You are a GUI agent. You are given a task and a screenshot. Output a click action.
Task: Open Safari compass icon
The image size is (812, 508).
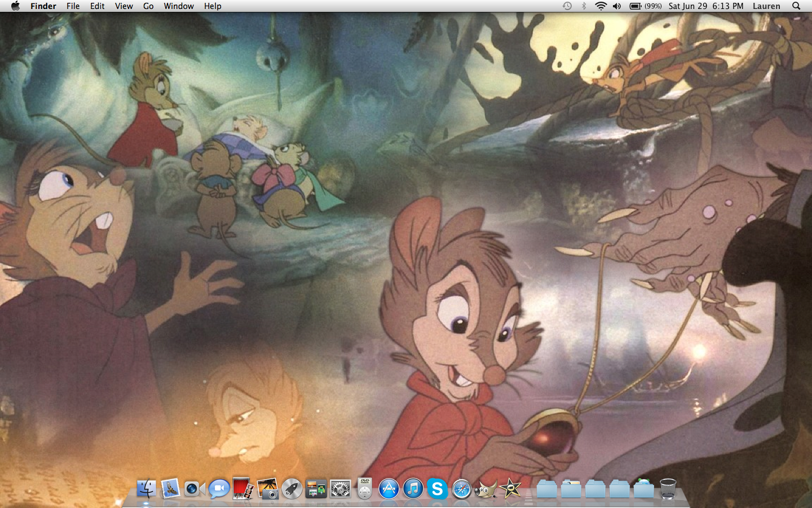[461, 489]
